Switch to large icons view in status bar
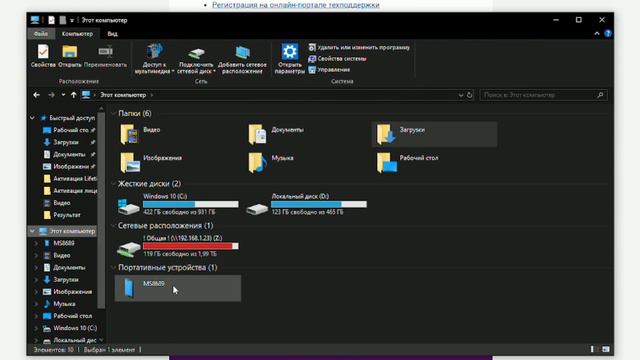640x360 pixels. 606,349
